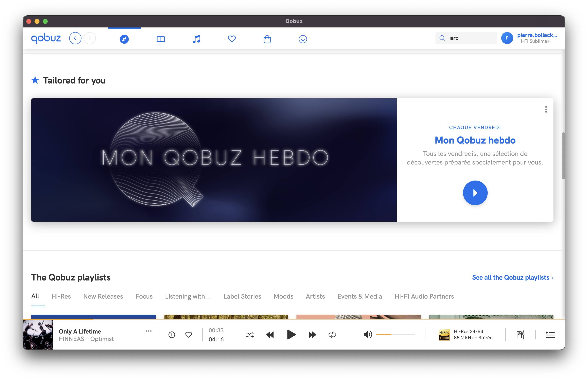Open the Magazine book icon
588x380 pixels.
click(161, 39)
